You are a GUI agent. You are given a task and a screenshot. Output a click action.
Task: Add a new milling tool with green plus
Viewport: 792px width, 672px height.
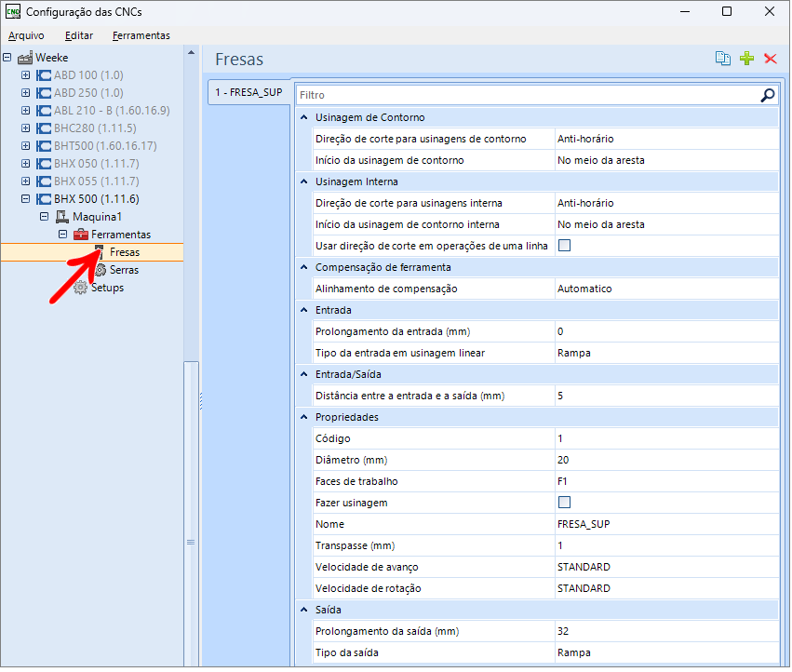coord(746,59)
